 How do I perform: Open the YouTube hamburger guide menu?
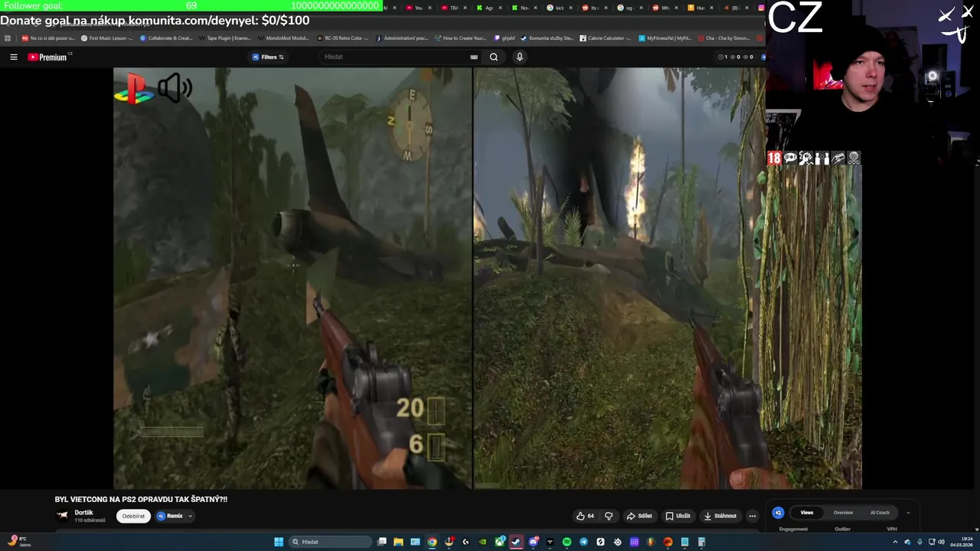click(13, 57)
